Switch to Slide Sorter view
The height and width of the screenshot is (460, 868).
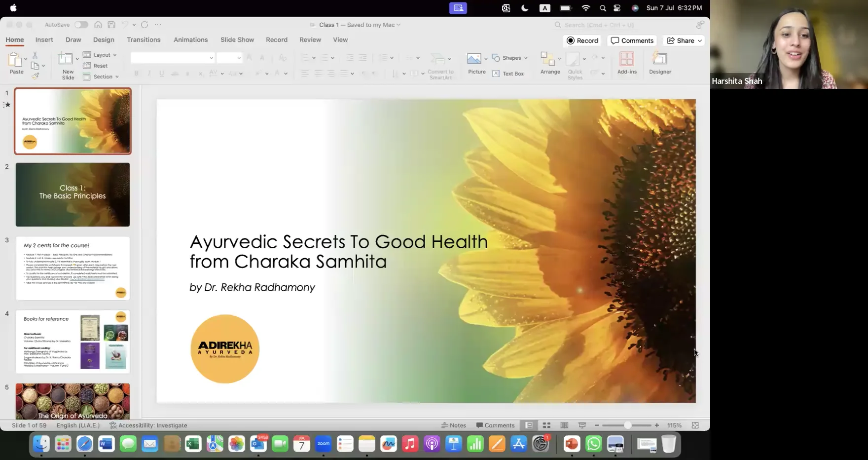click(x=546, y=425)
